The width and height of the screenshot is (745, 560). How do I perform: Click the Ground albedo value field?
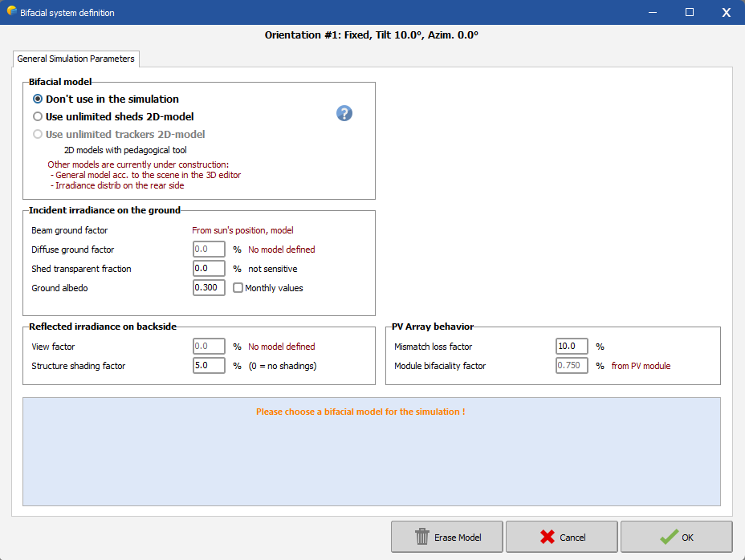(209, 288)
